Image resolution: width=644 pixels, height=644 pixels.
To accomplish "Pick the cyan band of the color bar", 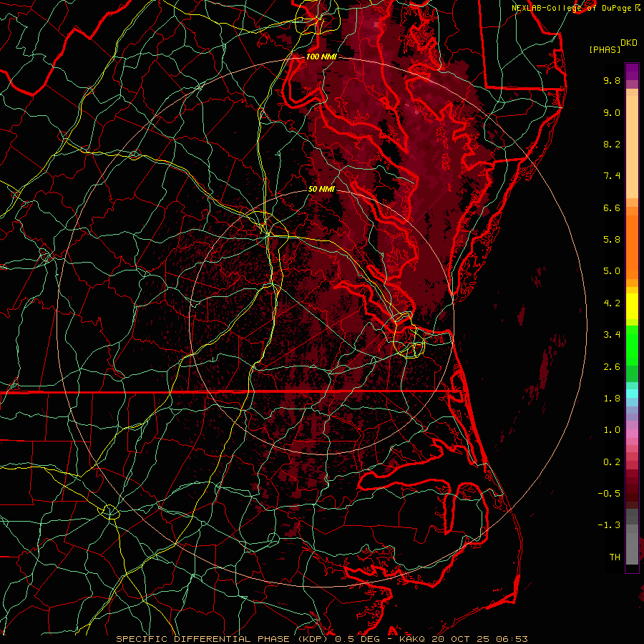I will coord(632,394).
